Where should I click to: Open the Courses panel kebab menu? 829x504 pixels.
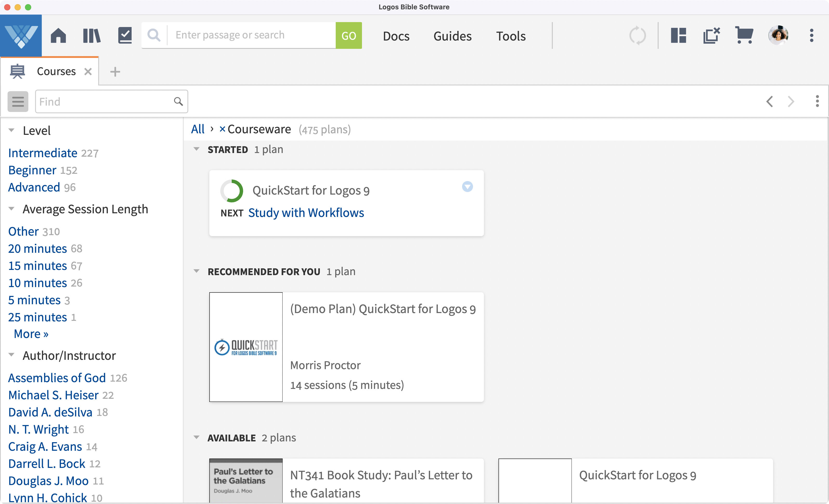(817, 101)
